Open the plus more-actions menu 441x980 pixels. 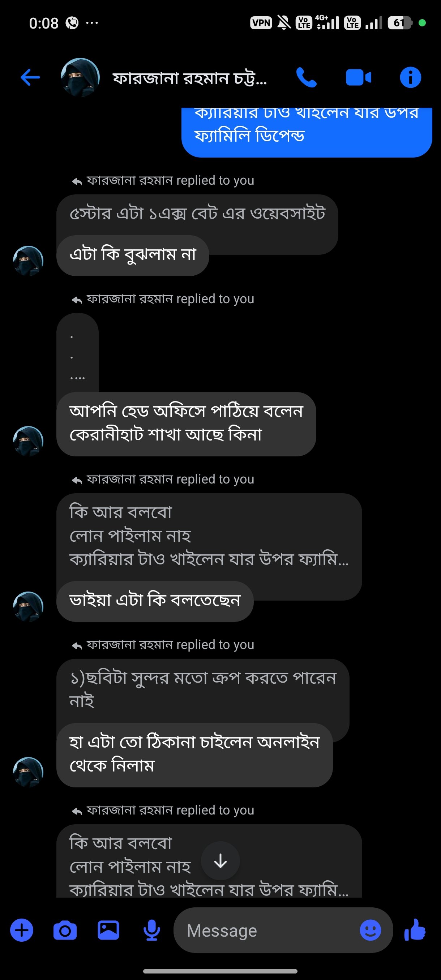coord(22,930)
